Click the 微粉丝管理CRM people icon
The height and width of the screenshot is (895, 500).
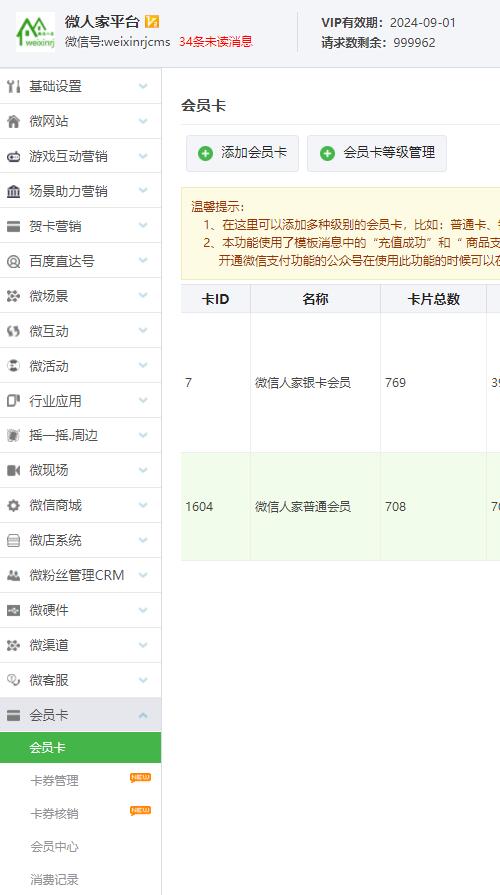click(x=13, y=575)
